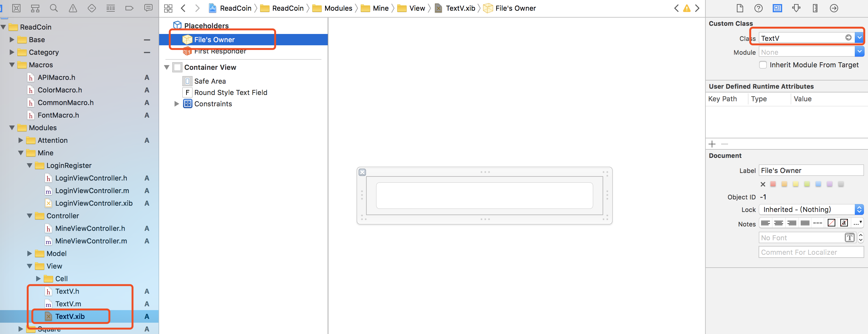Remove the selected runtime attribute
Screen dimensions: 868x334
tap(725, 144)
